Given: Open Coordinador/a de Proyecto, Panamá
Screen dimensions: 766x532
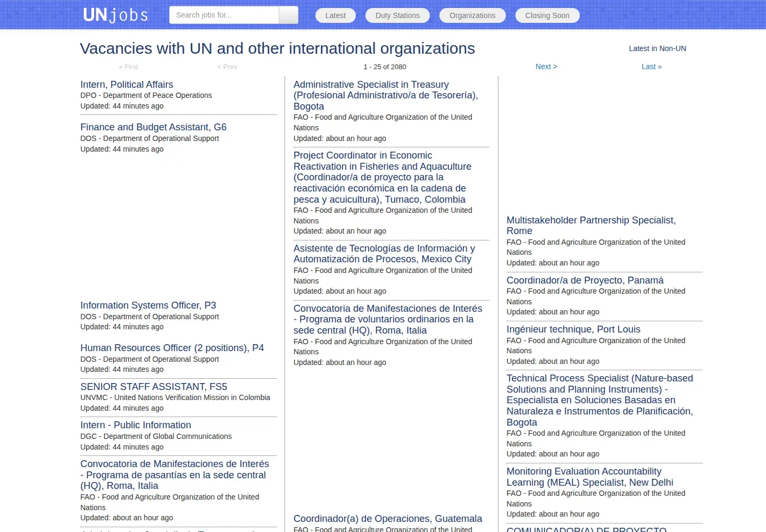Looking at the screenshot, I should [x=585, y=280].
